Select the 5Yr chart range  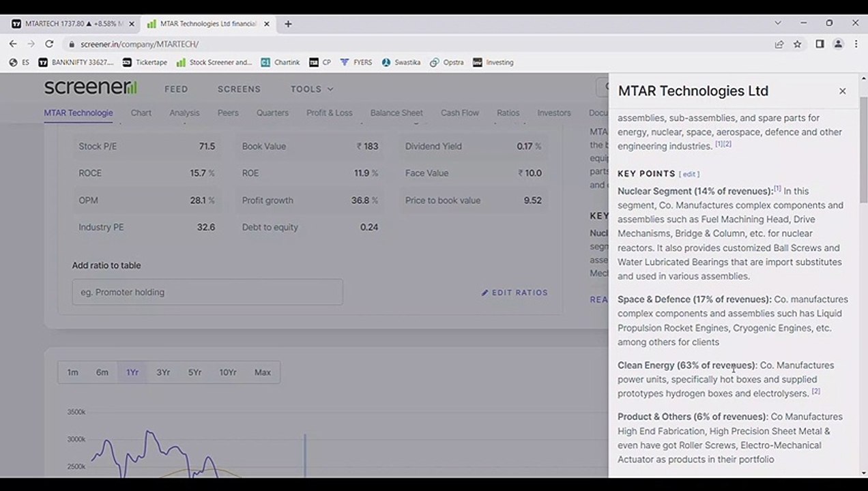coord(194,372)
